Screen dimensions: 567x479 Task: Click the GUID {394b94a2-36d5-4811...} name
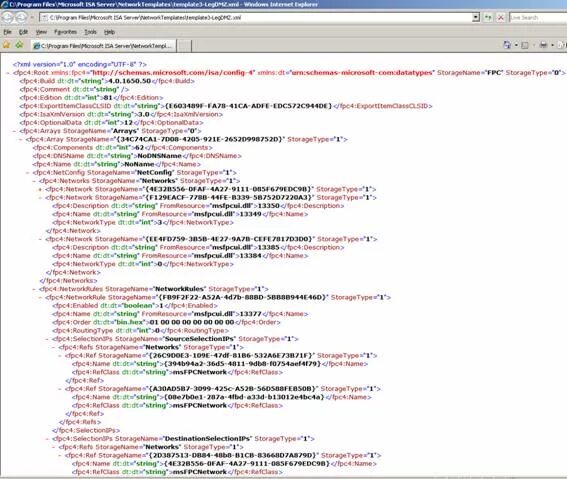click(242, 364)
